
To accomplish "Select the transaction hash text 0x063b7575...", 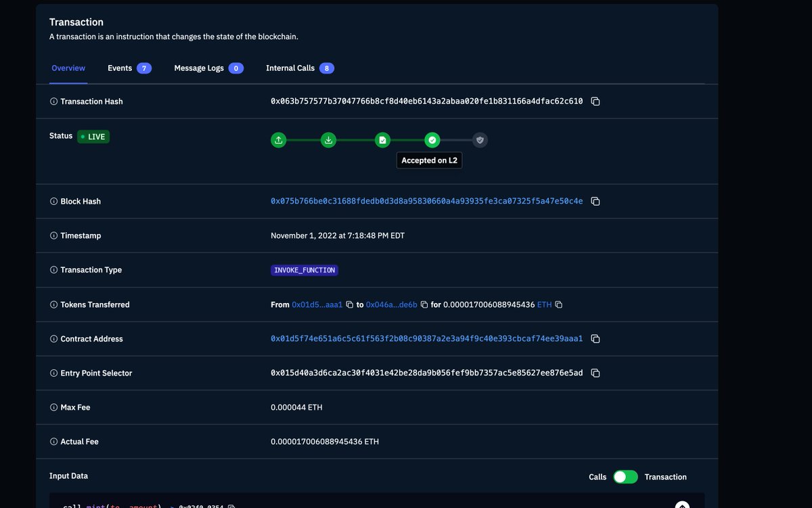I will 427,101.
